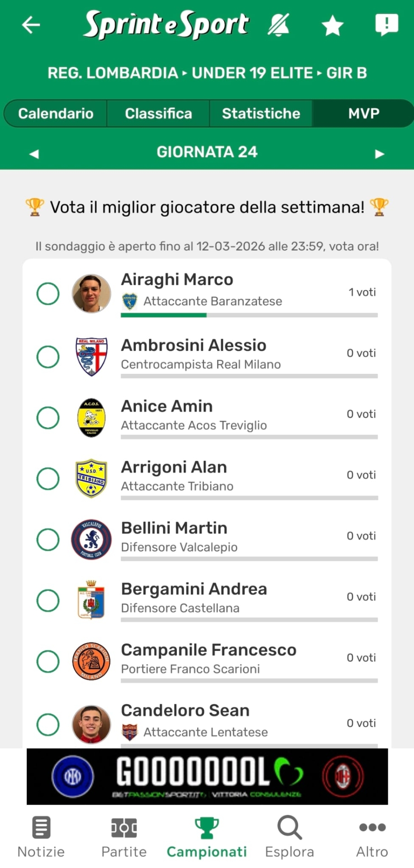414x868 pixels.
Task: Vote for Ambrosini Alessio via radio button
Action: click(x=48, y=357)
